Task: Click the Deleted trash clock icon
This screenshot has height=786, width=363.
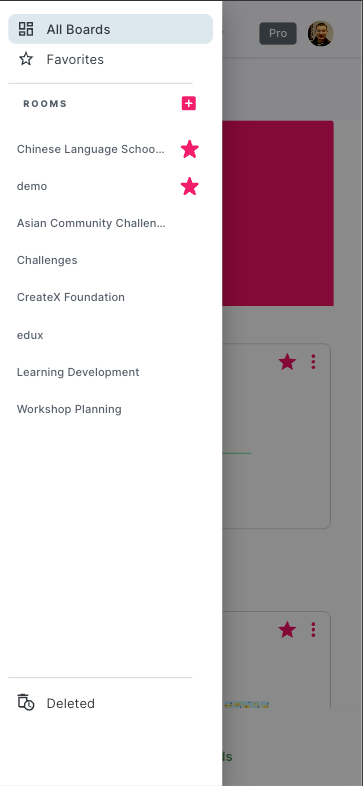Action: [x=26, y=703]
